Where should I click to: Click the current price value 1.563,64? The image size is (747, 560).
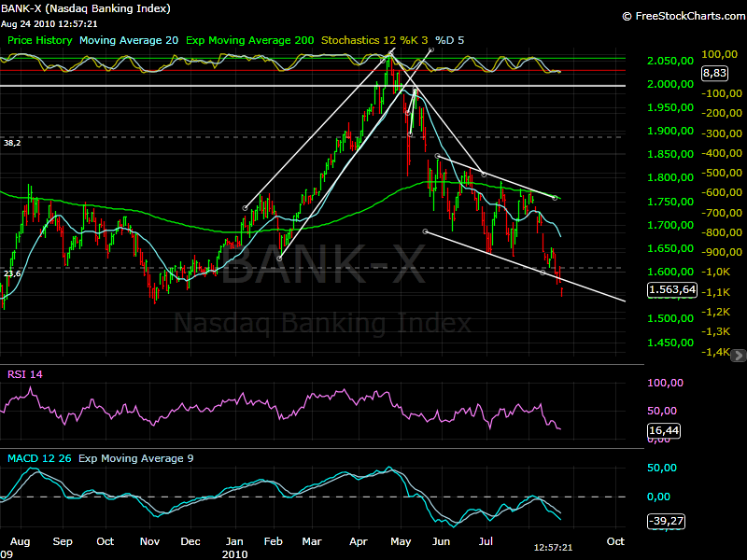tap(671, 289)
